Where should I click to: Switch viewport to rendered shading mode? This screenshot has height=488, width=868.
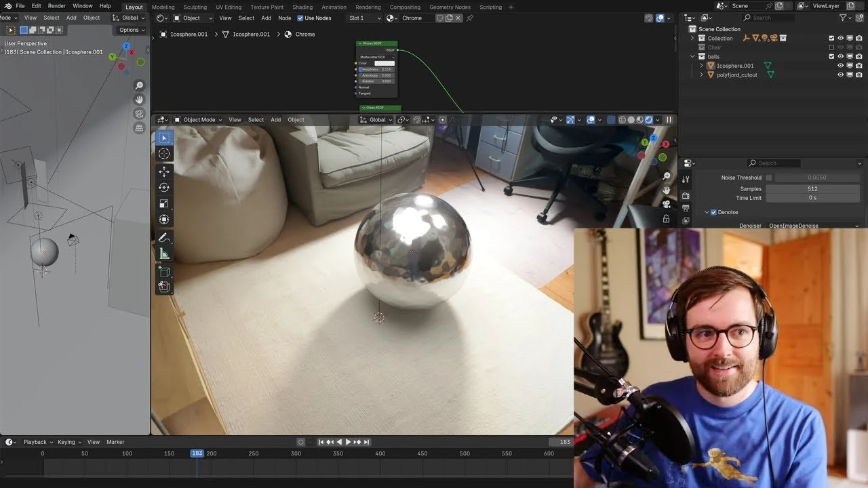[x=648, y=120]
